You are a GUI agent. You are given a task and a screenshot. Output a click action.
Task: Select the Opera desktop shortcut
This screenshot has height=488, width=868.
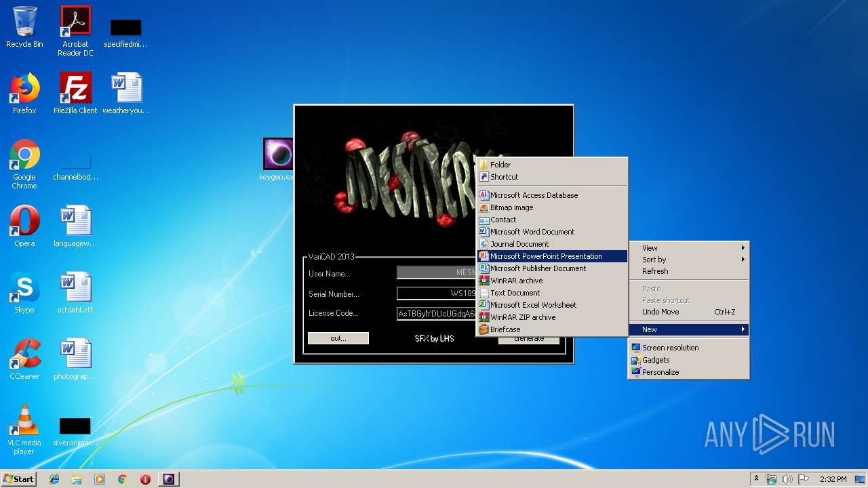tap(24, 226)
